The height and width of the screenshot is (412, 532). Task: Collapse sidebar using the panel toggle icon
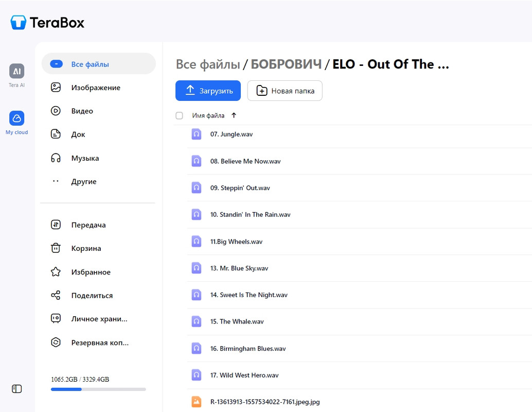click(x=16, y=389)
